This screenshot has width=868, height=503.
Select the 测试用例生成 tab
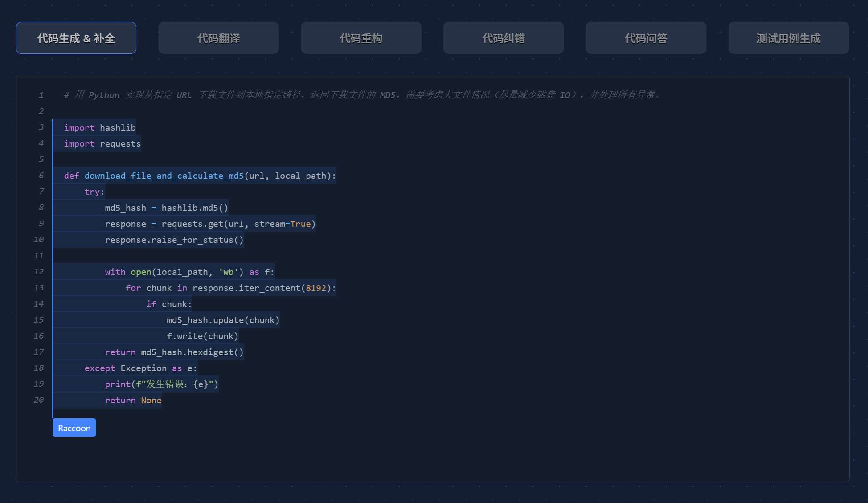(788, 38)
